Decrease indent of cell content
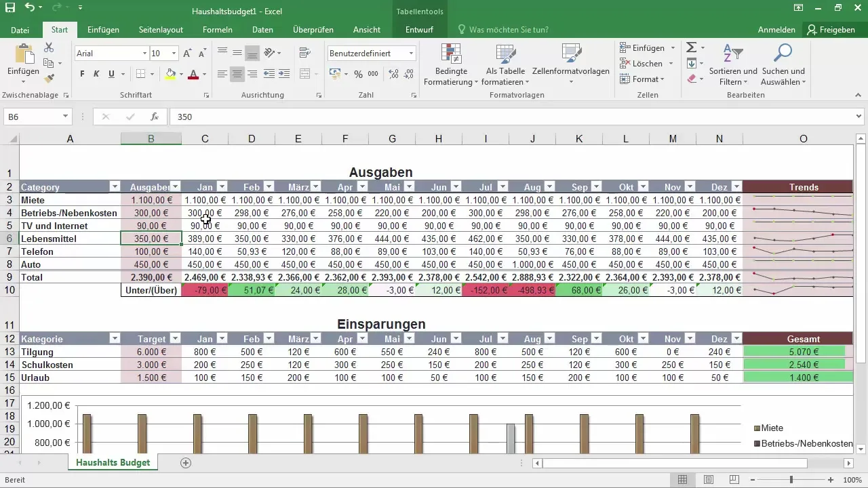868x488 pixels. [x=269, y=74]
